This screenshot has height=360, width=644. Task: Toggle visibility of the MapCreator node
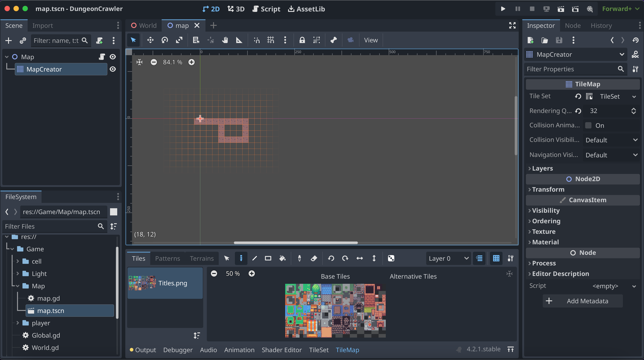coord(113,69)
